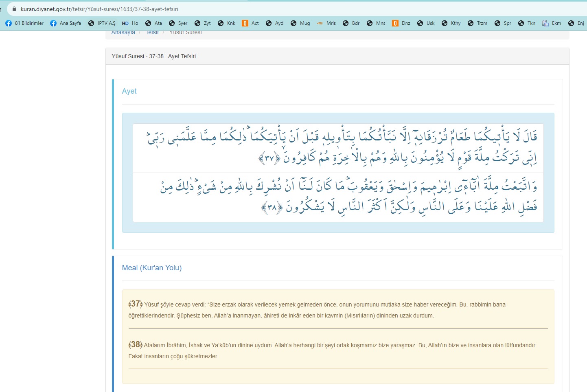Open the Facebook '81 Bildirimler' bookmark
The width and height of the screenshot is (587, 392).
tap(24, 23)
